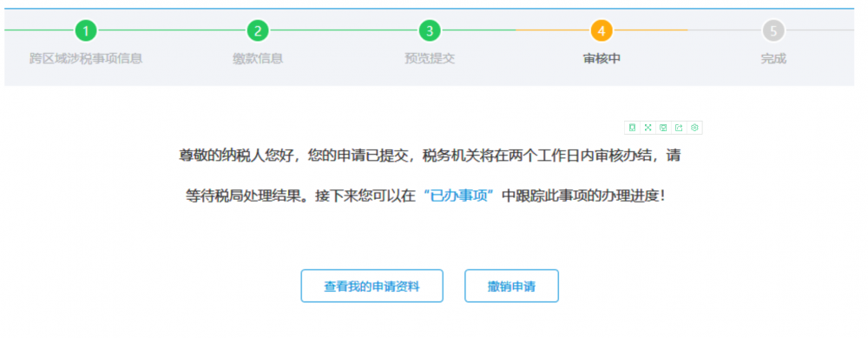Image resolution: width=868 pixels, height=338 pixels.
Task: Click text 等待税局处理结果
Action: click(244, 196)
